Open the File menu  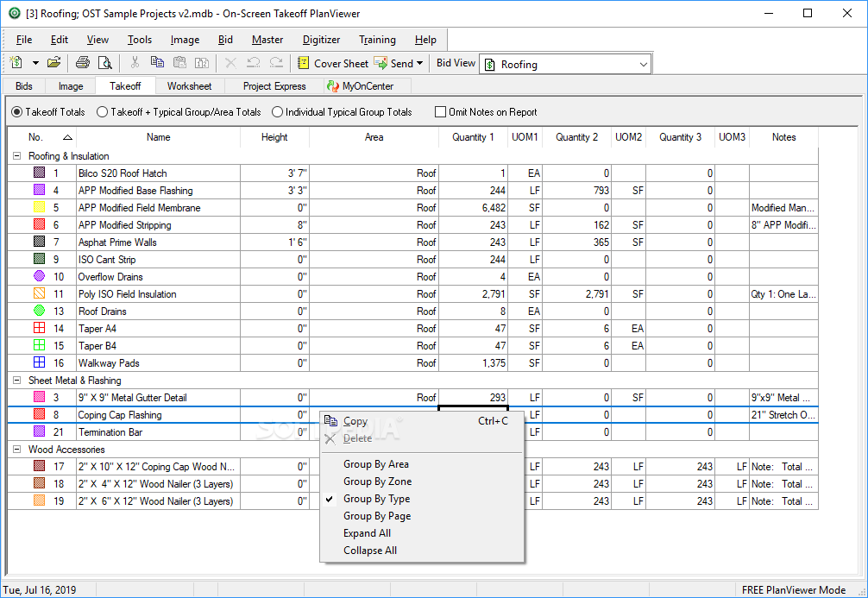[x=24, y=40]
